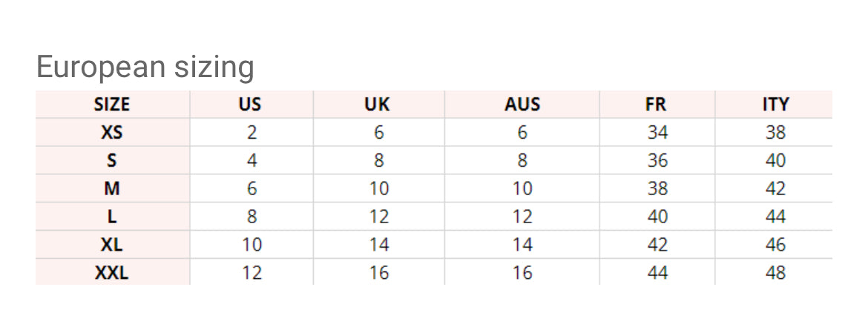This screenshot has height=330, width=868.
Task: Select the AUS column header
Action: [x=522, y=105]
